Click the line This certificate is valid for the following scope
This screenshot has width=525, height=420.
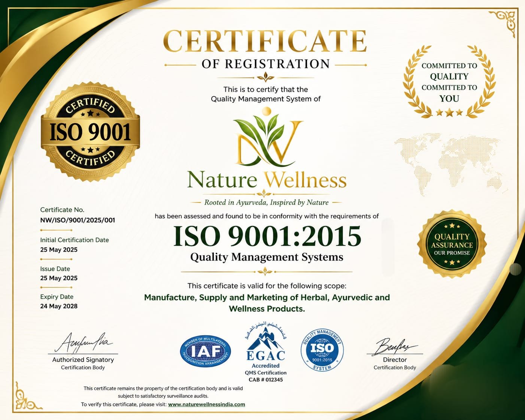point(267,286)
